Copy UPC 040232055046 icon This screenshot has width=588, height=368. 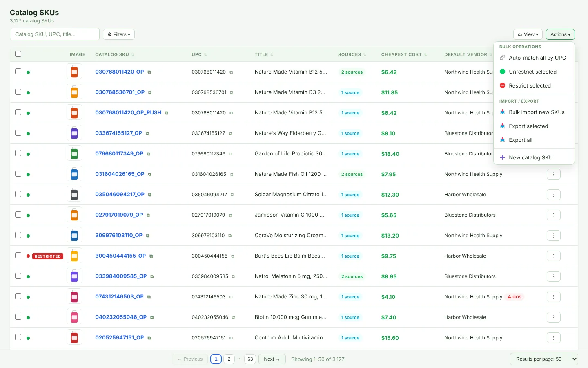[234, 318]
